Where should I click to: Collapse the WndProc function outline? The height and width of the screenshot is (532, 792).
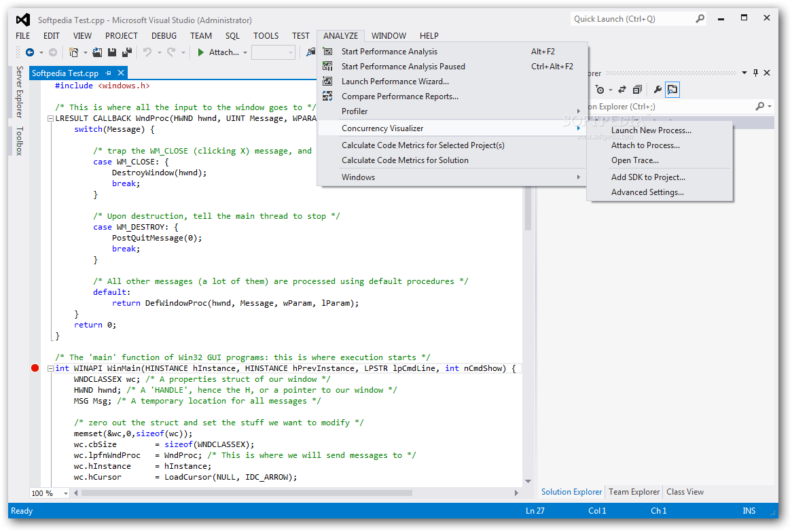tap(50, 118)
